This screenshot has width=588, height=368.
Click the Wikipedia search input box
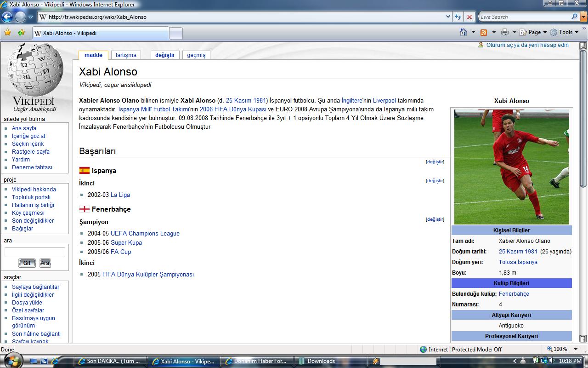click(x=35, y=252)
